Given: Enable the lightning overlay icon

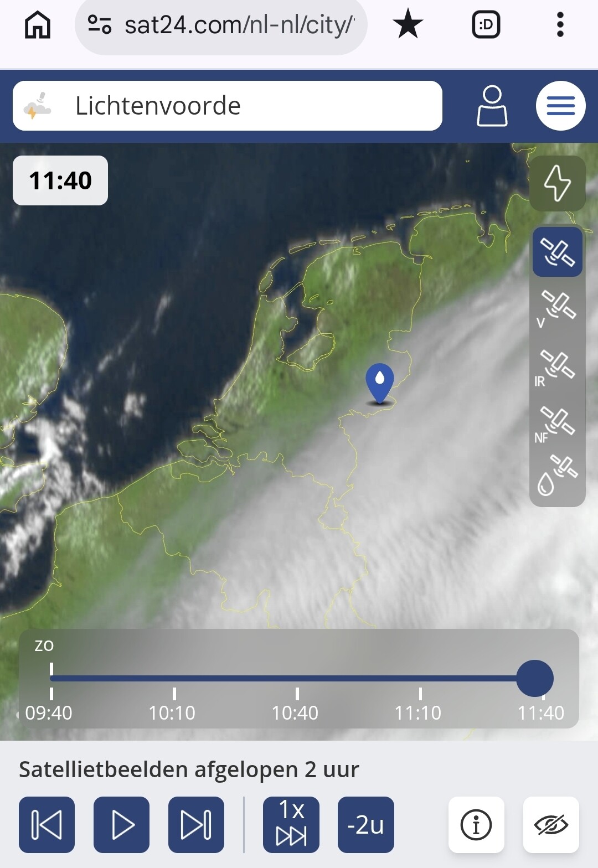Looking at the screenshot, I should (x=558, y=183).
